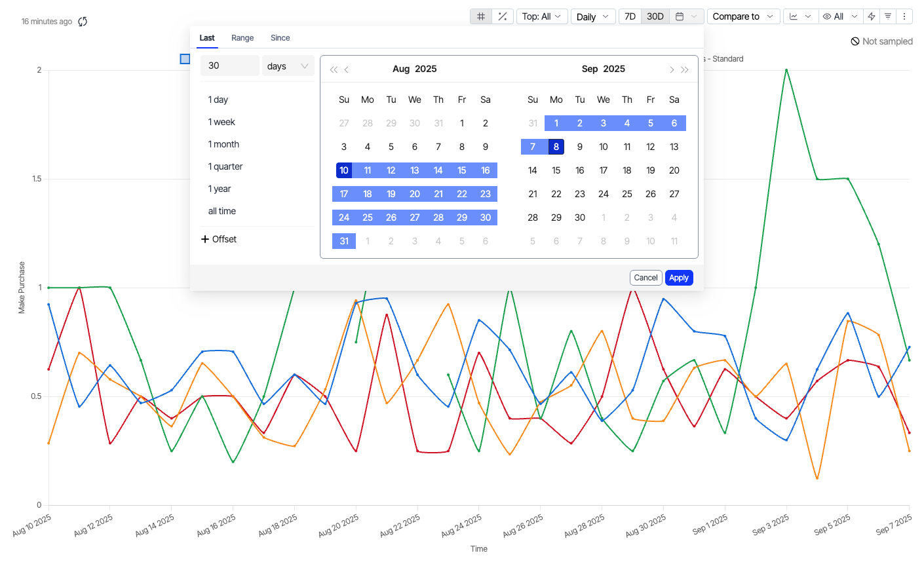The width and height of the screenshot is (924, 568).
Task: Click the filter lines icon
Action: point(888,16)
